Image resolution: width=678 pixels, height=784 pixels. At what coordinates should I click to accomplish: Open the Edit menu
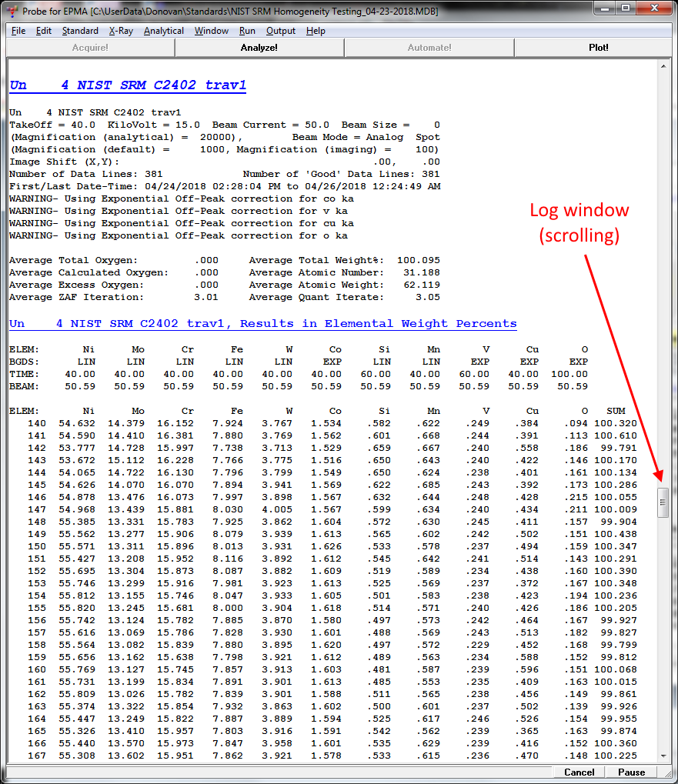click(x=44, y=31)
